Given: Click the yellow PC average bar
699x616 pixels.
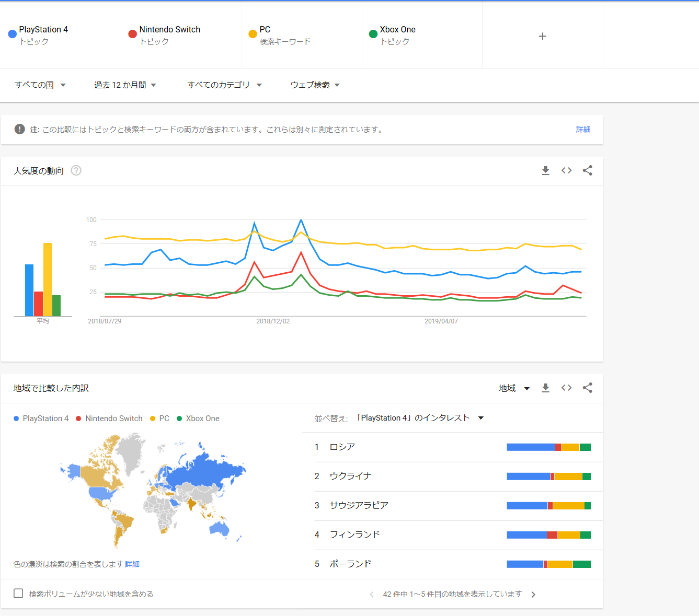Looking at the screenshot, I should click(x=48, y=280).
